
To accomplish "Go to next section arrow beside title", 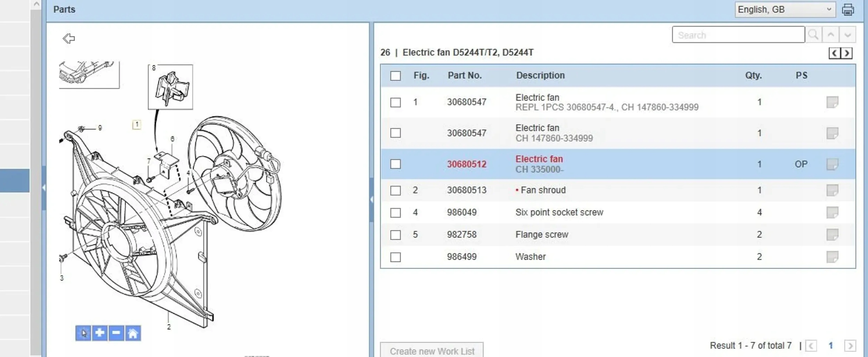I will 846,53.
